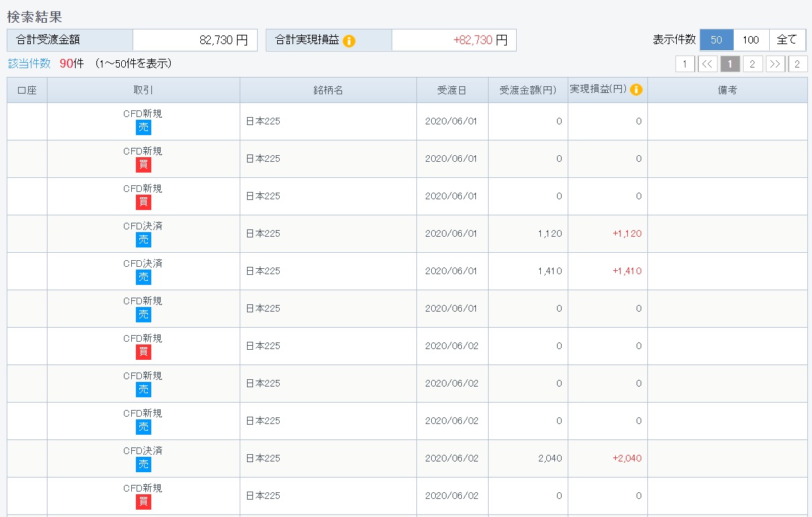812x517 pixels.
Task: Click the 受渡日 column header
Action: coord(452,90)
